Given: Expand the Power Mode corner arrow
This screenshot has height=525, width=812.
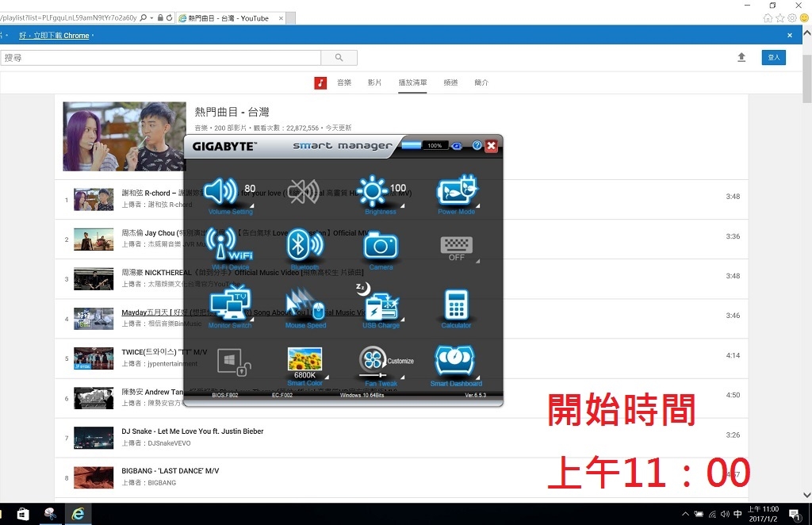Looking at the screenshot, I should (x=478, y=205).
